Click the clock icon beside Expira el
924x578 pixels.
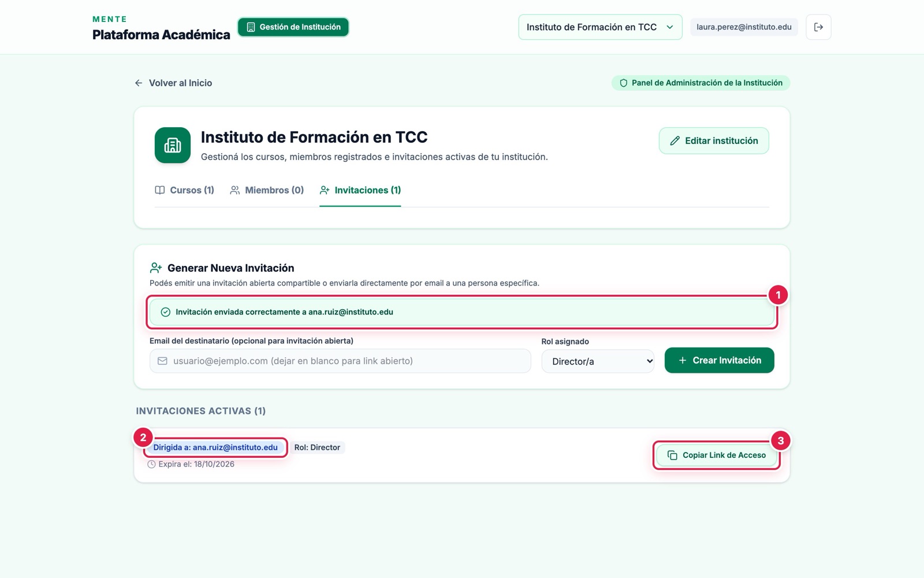click(x=151, y=464)
